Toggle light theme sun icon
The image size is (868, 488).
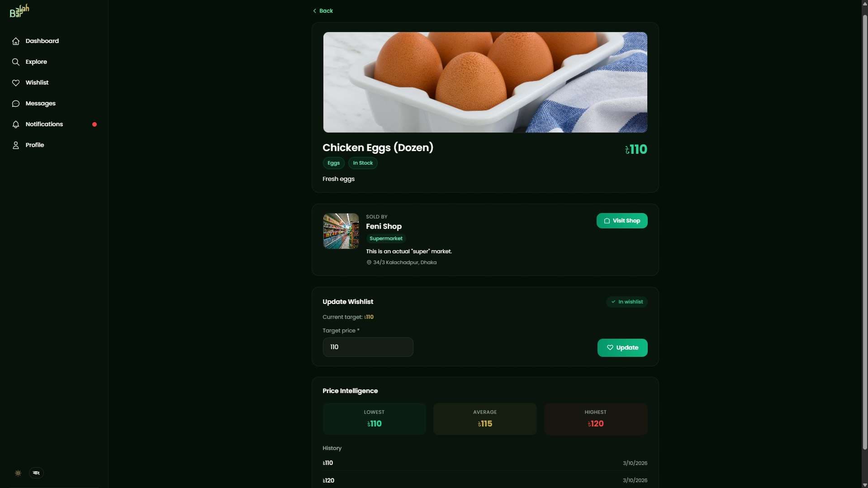pos(18,473)
